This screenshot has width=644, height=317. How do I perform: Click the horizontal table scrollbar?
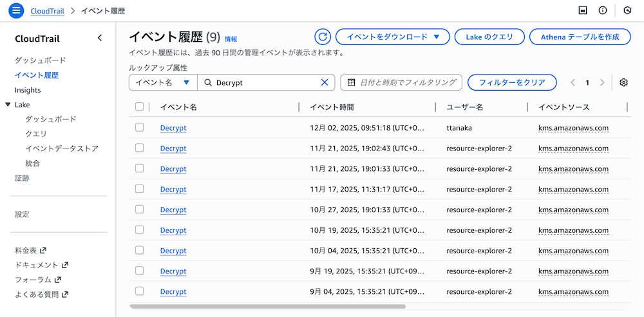pos(267,306)
